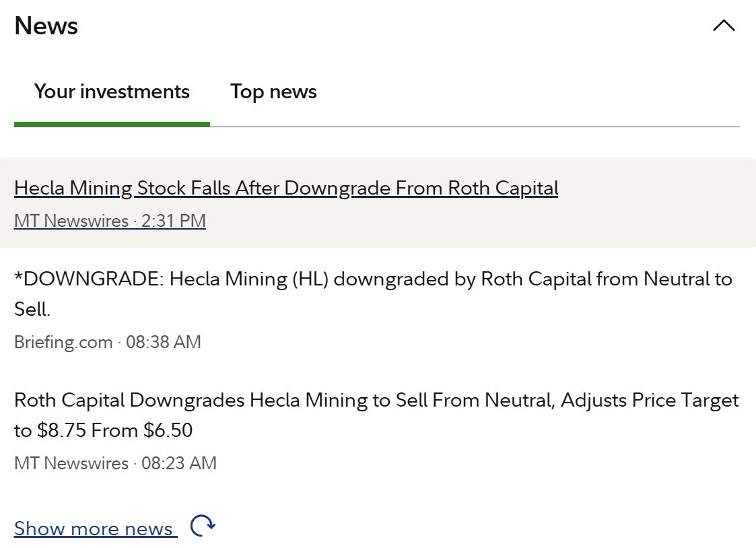Image resolution: width=756 pixels, height=548 pixels.
Task: Click MT Newswires source beside 08:23 AM
Action: (x=71, y=463)
